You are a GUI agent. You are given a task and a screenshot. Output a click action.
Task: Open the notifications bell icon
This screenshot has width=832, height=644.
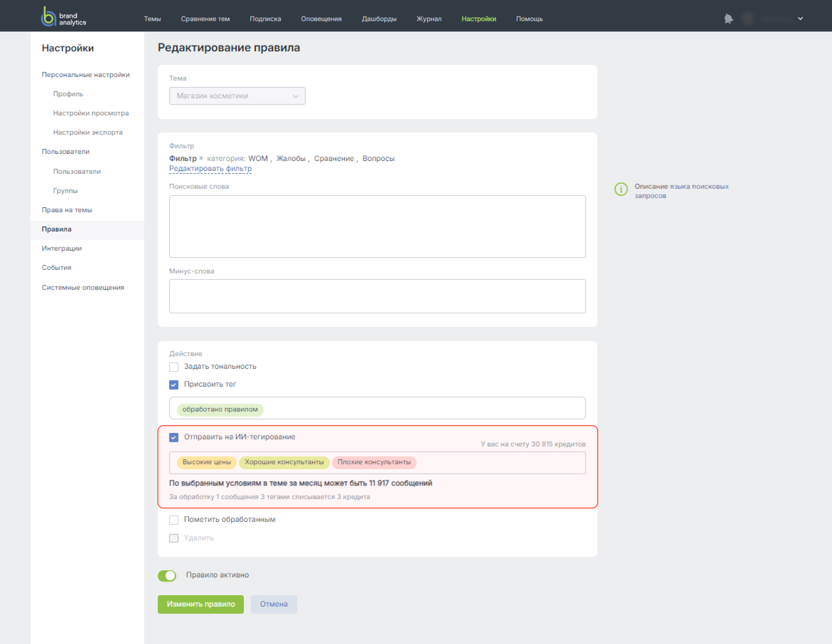728,18
